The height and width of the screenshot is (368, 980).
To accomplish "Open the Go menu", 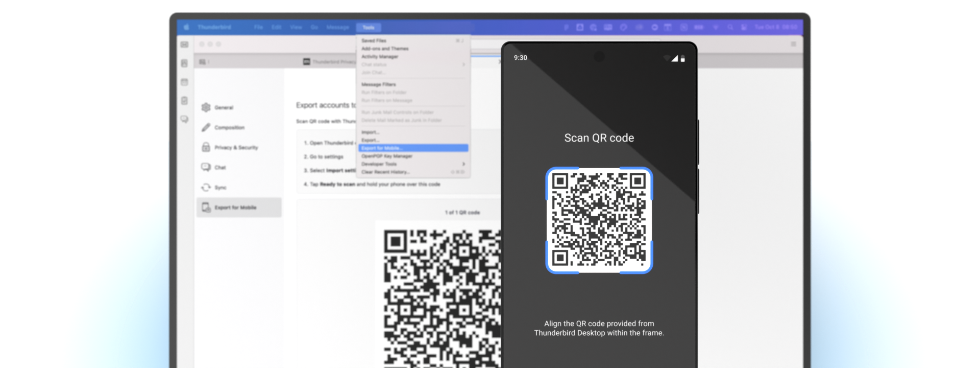I will click(314, 27).
